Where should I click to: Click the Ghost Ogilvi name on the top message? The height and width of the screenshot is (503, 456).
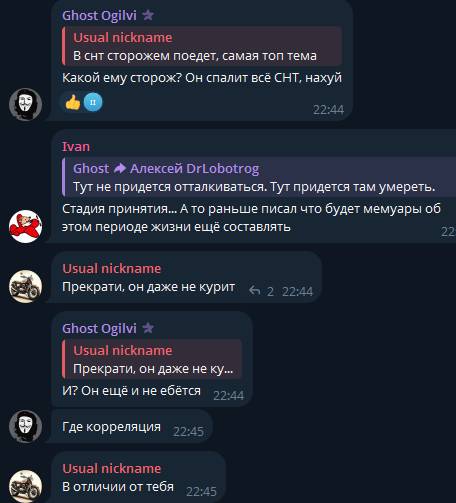coord(99,15)
